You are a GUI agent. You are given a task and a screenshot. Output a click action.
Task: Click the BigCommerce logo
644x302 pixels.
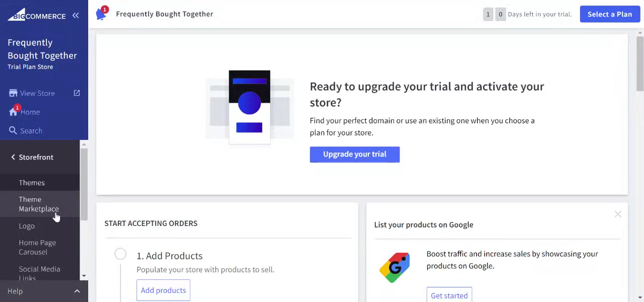(x=36, y=15)
